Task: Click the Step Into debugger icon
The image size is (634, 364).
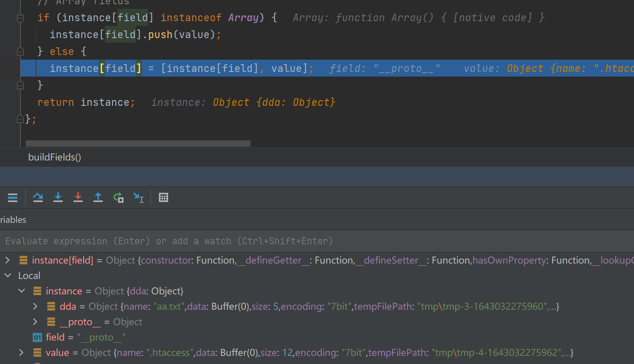Action: [x=58, y=198]
